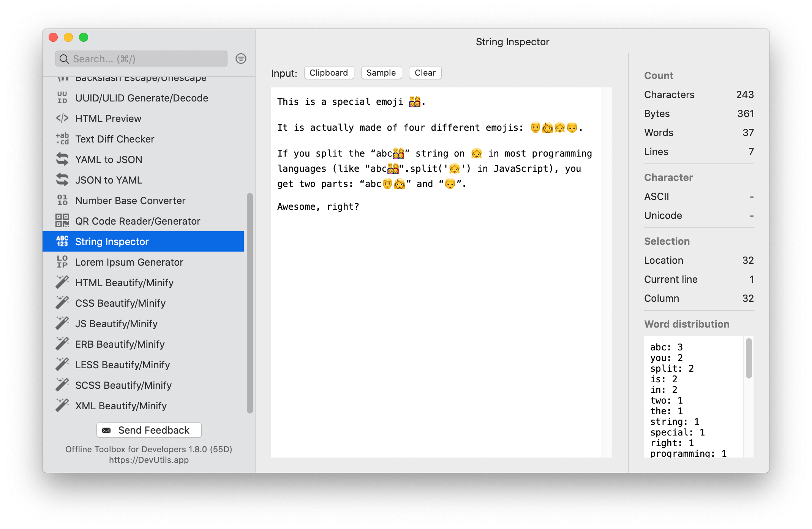Screen dimensions: 812x529
Task: Select the CSS Beautify/Minify wand icon
Action: point(62,303)
